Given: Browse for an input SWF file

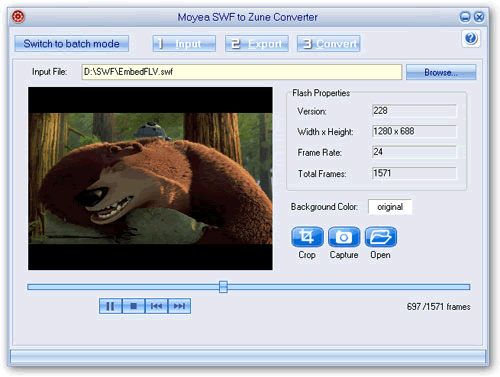Looking at the screenshot, I should (441, 72).
